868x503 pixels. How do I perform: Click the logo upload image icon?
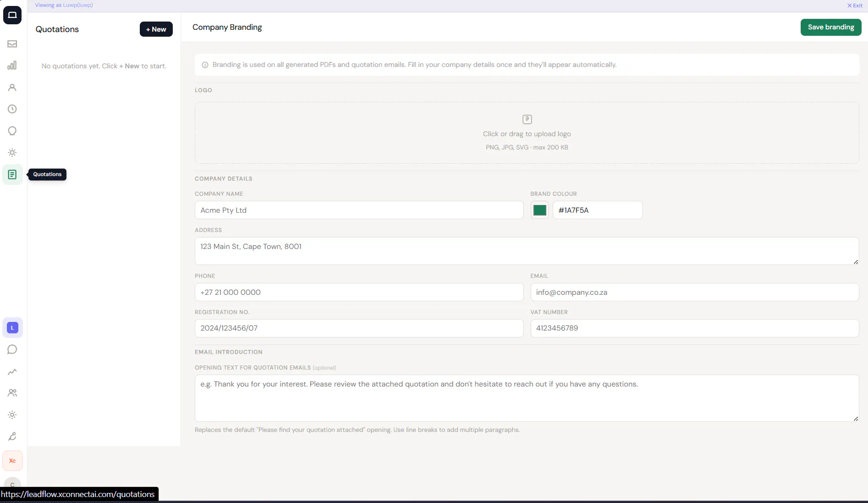click(x=527, y=119)
